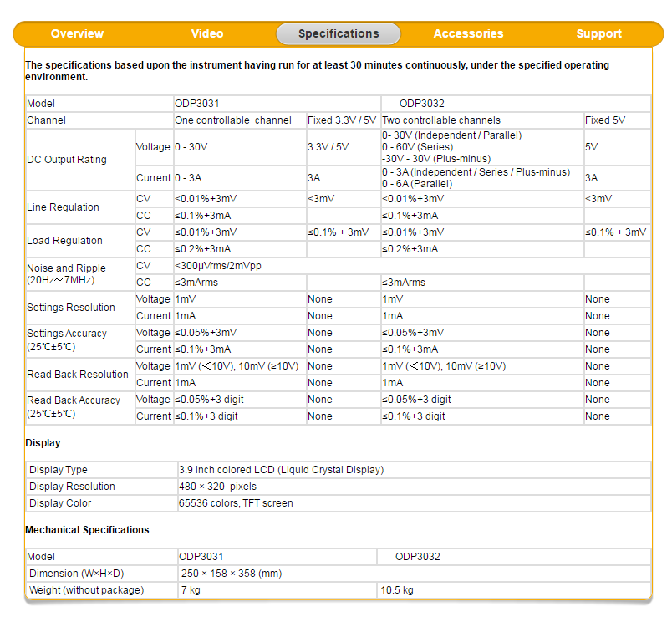Click '65536 colors, TFT screen' value
Screen dimensions: 672x617
coord(236,503)
